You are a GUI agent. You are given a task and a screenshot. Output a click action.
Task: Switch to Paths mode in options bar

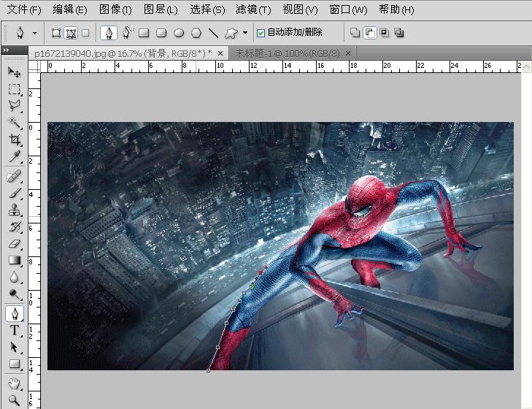coord(71,33)
